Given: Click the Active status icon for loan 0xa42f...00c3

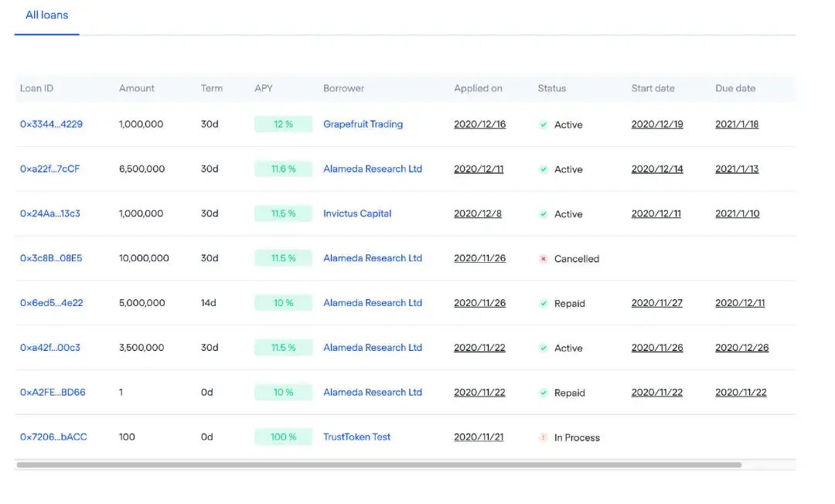Looking at the screenshot, I should coord(544,348).
